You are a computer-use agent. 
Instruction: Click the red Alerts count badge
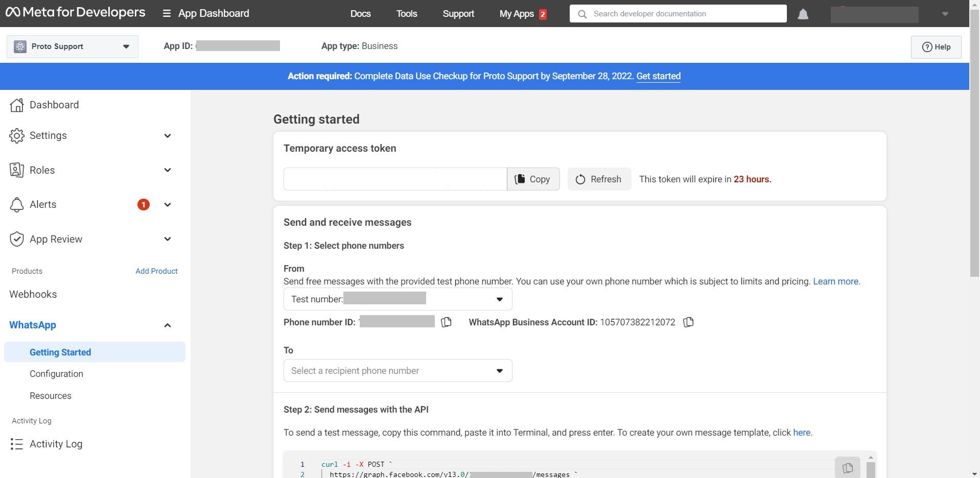tap(144, 205)
